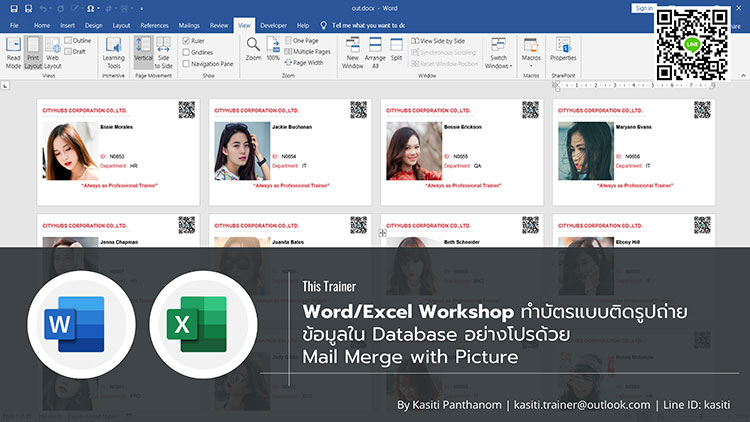Click the tab selector at ruler corner
750x422 pixels.
(x=5, y=86)
